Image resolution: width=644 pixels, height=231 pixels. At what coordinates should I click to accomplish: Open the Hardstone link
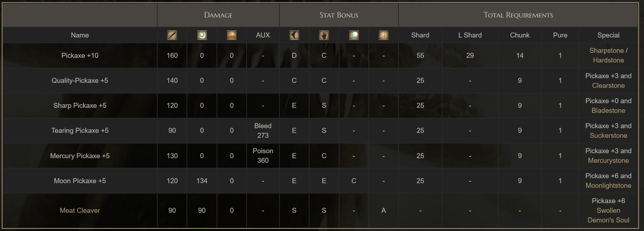(x=608, y=60)
